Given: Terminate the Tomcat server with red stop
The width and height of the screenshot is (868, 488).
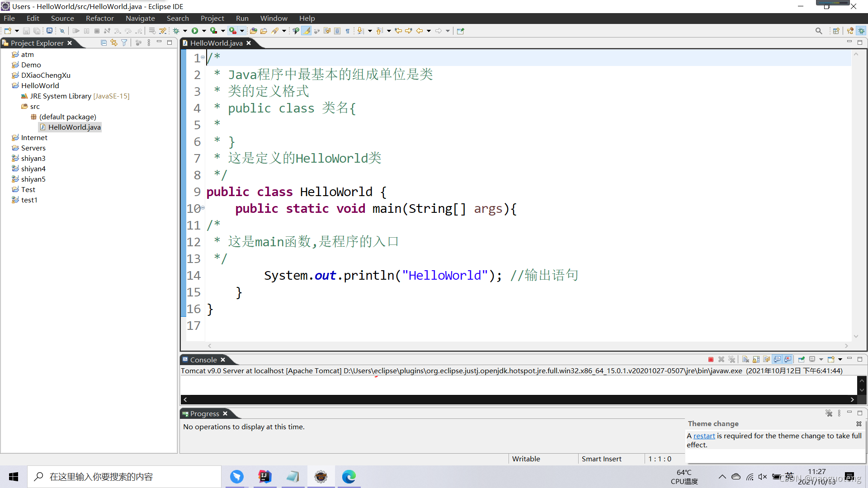Looking at the screenshot, I should (x=711, y=360).
